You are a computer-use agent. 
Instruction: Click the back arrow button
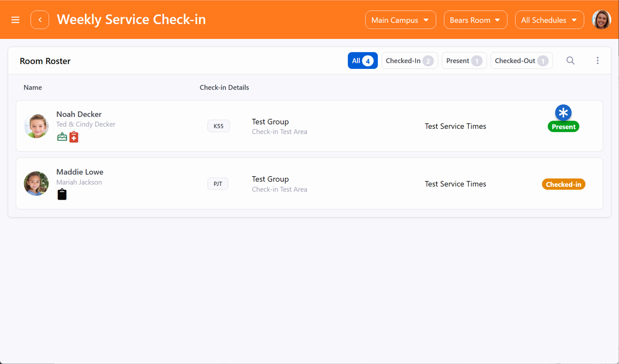point(40,20)
